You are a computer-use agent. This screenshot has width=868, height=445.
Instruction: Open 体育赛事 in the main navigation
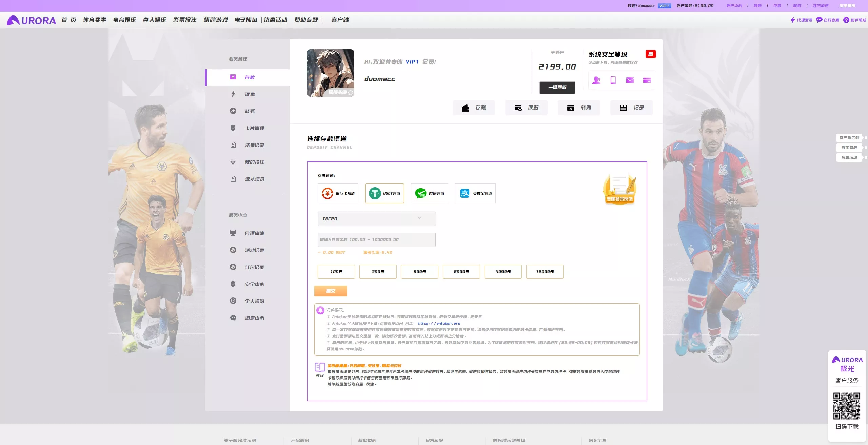[95, 20]
